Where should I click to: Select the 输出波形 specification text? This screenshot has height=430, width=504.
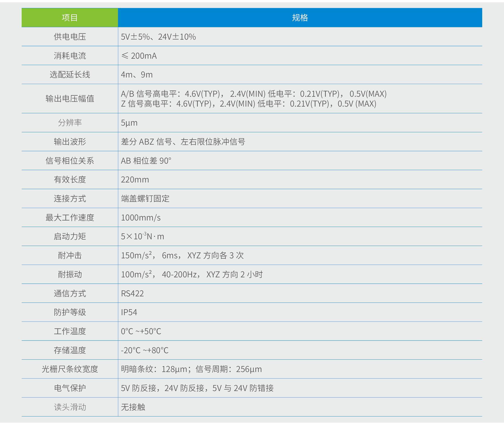point(184,142)
